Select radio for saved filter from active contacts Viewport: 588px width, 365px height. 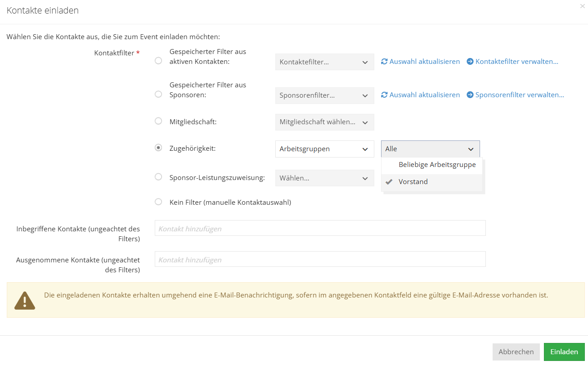pos(158,61)
